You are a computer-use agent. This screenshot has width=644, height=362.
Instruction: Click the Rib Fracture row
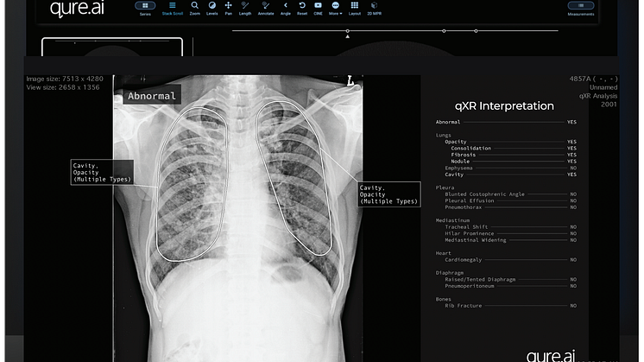click(510, 306)
